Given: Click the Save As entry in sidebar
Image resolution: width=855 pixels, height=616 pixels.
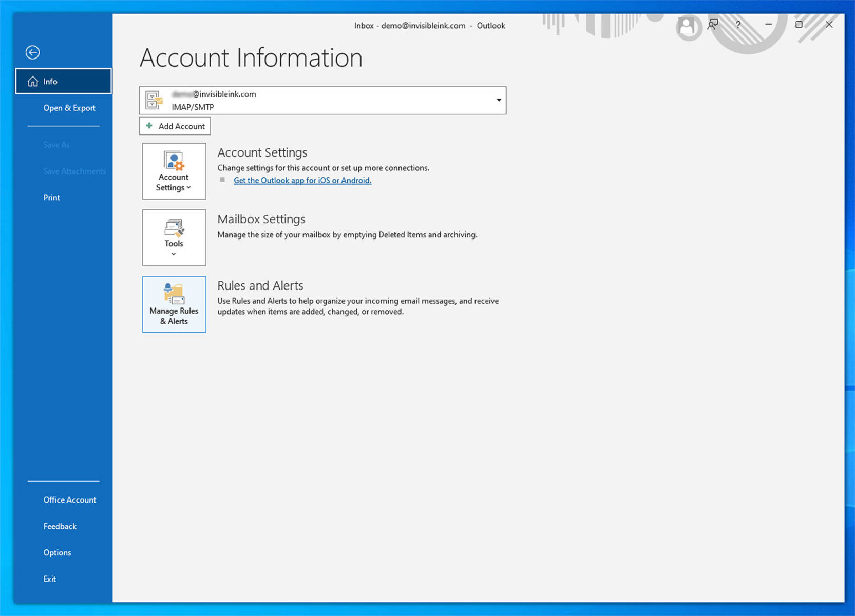Looking at the screenshot, I should click(56, 145).
